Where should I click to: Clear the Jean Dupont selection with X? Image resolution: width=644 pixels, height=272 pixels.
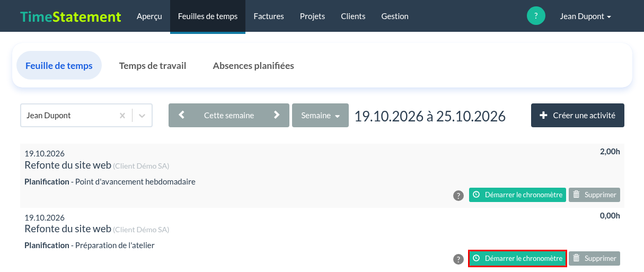click(122, 116)
